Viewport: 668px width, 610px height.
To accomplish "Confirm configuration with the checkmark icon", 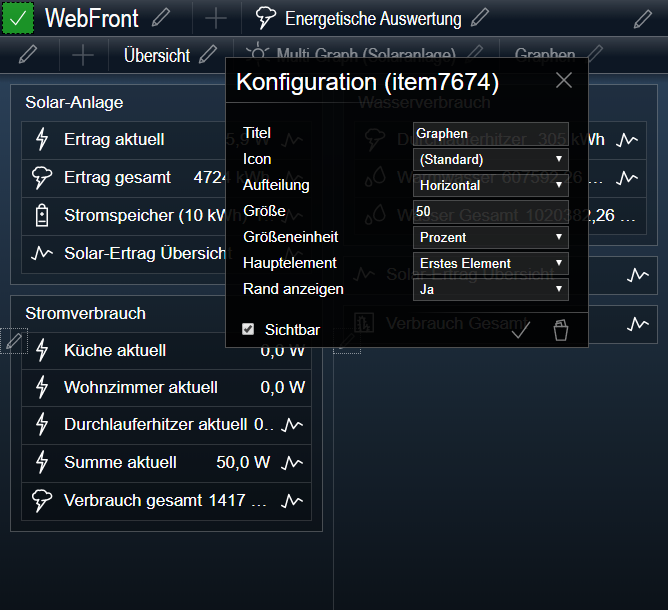I will [x=520, y=331].
